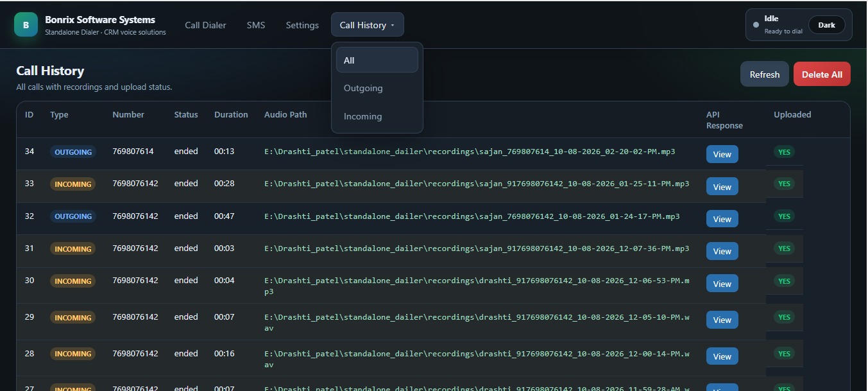Click duration 00:04 in row 30
Screen dimensions: 868x391
tap(225, 281)
